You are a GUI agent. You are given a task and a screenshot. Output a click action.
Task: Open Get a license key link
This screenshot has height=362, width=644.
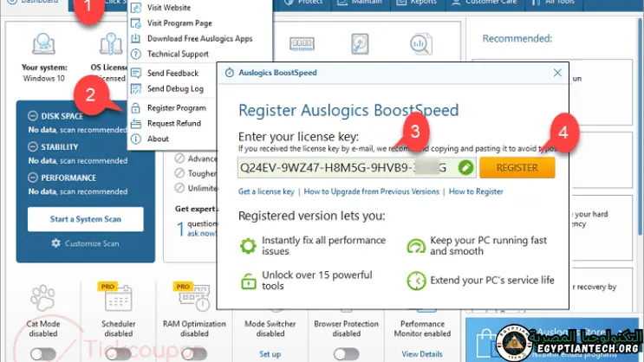[266, 191]
